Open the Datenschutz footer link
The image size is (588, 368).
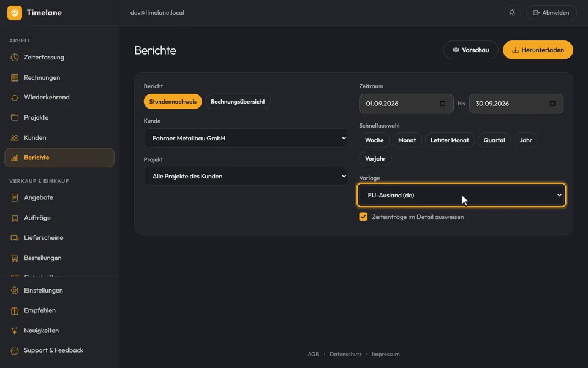(x=345, y=354)
